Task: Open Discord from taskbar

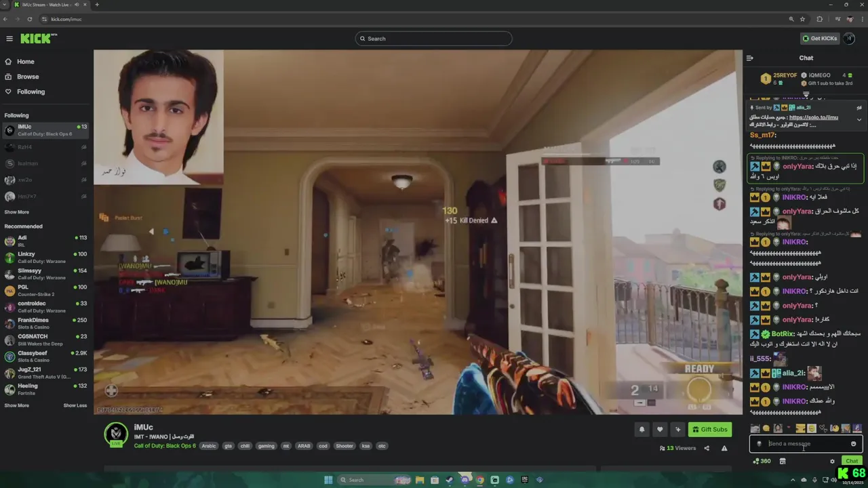Action: (x=465, y=480)
